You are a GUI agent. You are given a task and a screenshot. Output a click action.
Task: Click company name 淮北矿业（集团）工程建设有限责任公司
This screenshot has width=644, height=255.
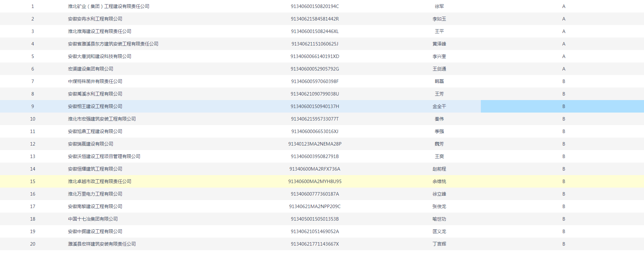109,6
